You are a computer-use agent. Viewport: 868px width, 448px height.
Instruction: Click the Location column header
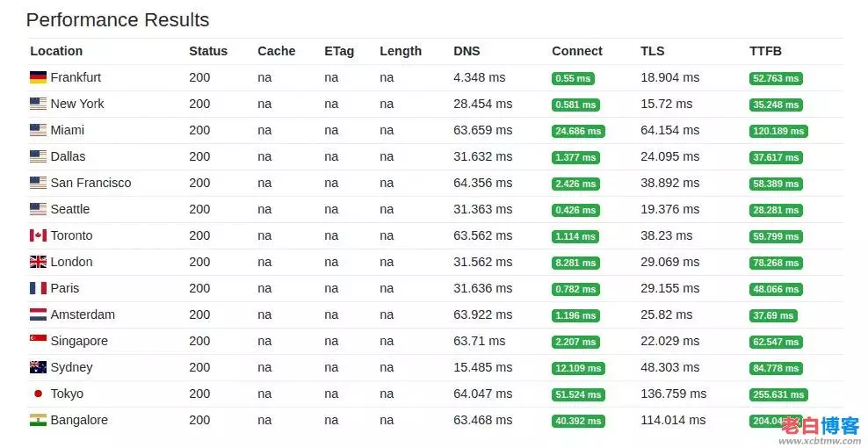pyautogui.click(x=56, y=51)
